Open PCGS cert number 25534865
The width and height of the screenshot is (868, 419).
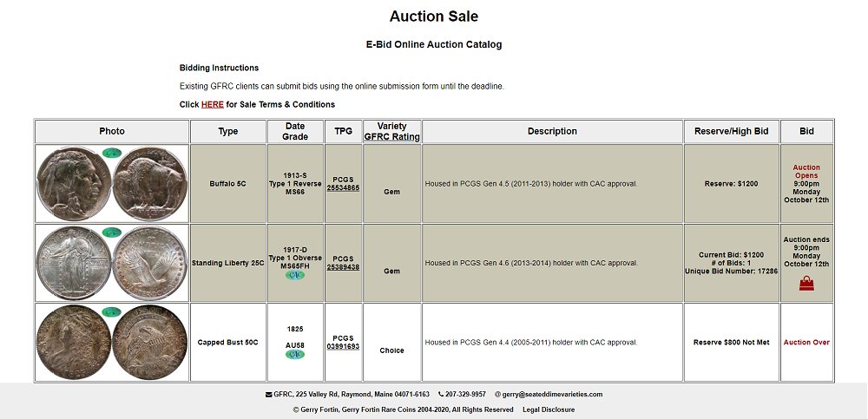(x=343, y=188)
